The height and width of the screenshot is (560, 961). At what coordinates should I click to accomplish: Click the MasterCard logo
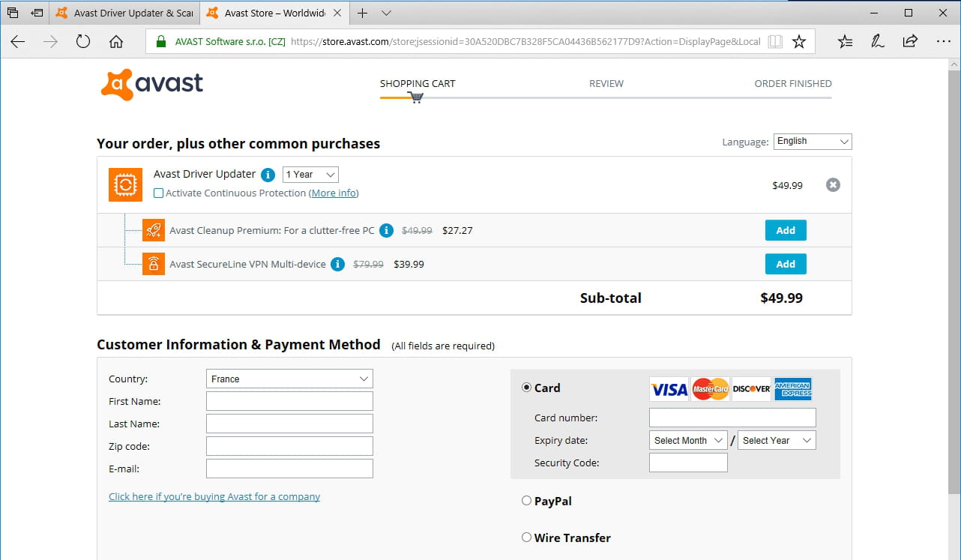pos(710,389)
